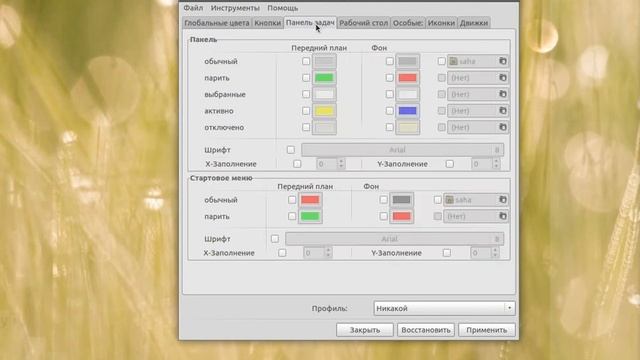This screenshot has width=640, height=360.
Task: Pick Стартовое меню парить green foreground color
Action: tap(310, 216)
